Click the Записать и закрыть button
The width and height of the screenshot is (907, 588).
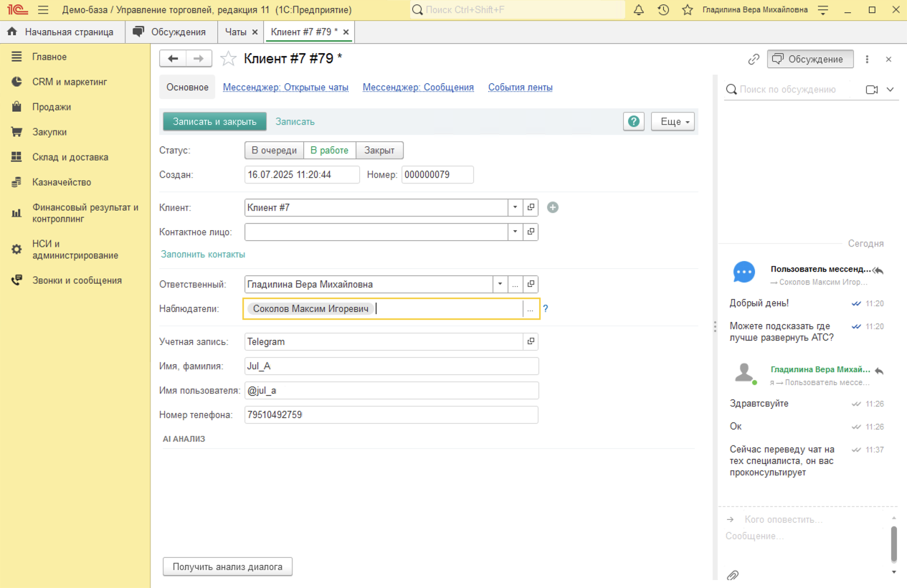[214, 122]
